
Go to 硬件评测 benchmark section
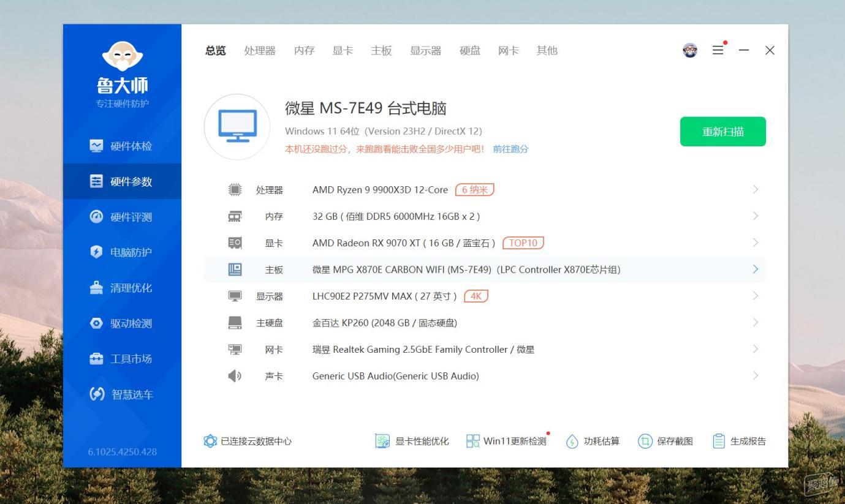click(122, 217)
